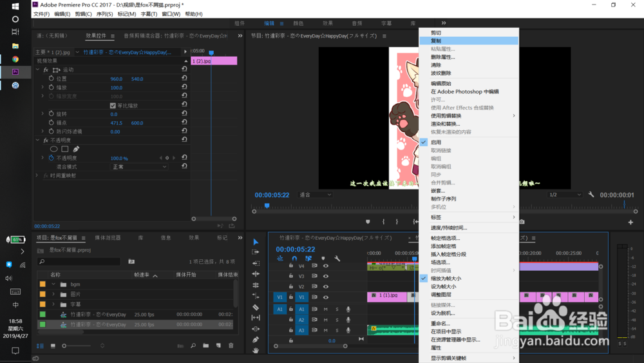This screenshot has height=363, width=644.
Task: Select 1 (1).jpg clip on V1
Action: (x=387, y=297)
